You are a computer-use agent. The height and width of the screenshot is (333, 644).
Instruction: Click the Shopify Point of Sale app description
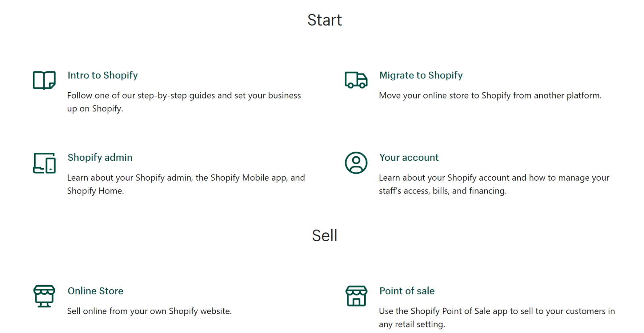(x=496, y=317)
